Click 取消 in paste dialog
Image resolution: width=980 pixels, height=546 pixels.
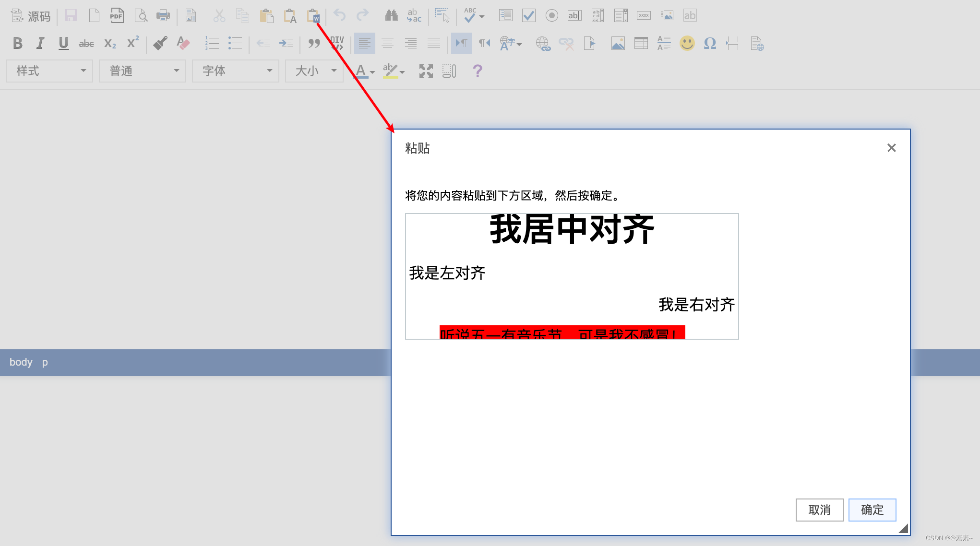pos(819,510)
